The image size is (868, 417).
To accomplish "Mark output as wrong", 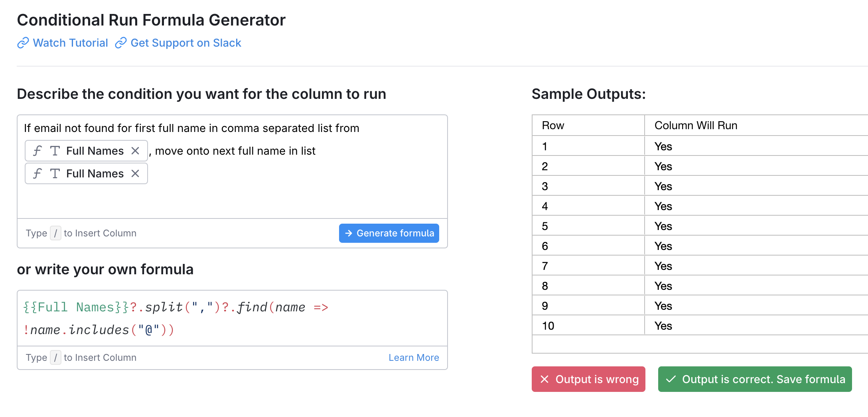I will pyautogui.click(x=588, y=379).
